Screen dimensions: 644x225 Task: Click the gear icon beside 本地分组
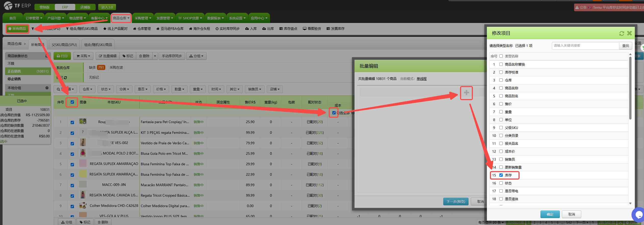pyautogui.click(x=47, y=88)
